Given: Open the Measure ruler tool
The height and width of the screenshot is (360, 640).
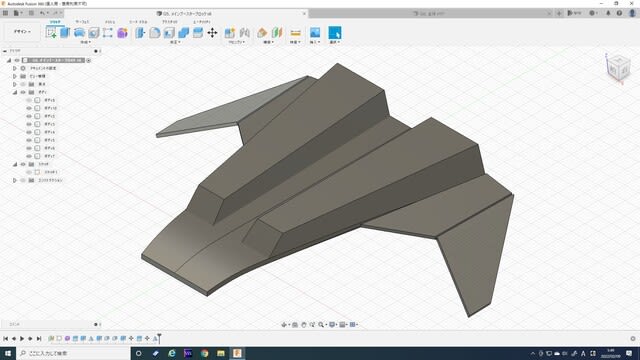Looking at the screenshot, I should 296,33.
